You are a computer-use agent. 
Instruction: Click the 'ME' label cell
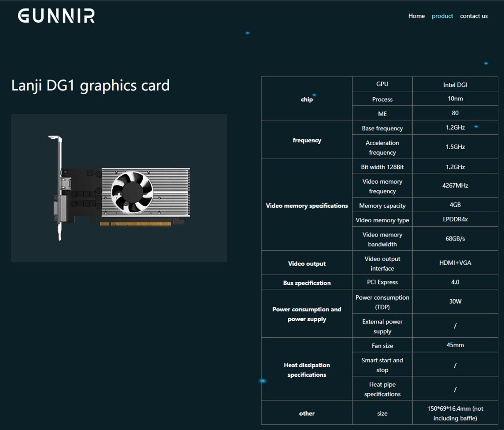coord(382,113)
